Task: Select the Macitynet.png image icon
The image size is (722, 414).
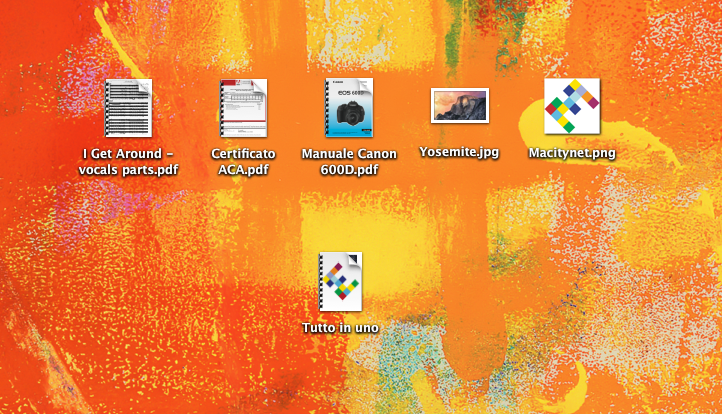Action: (572, 106)
